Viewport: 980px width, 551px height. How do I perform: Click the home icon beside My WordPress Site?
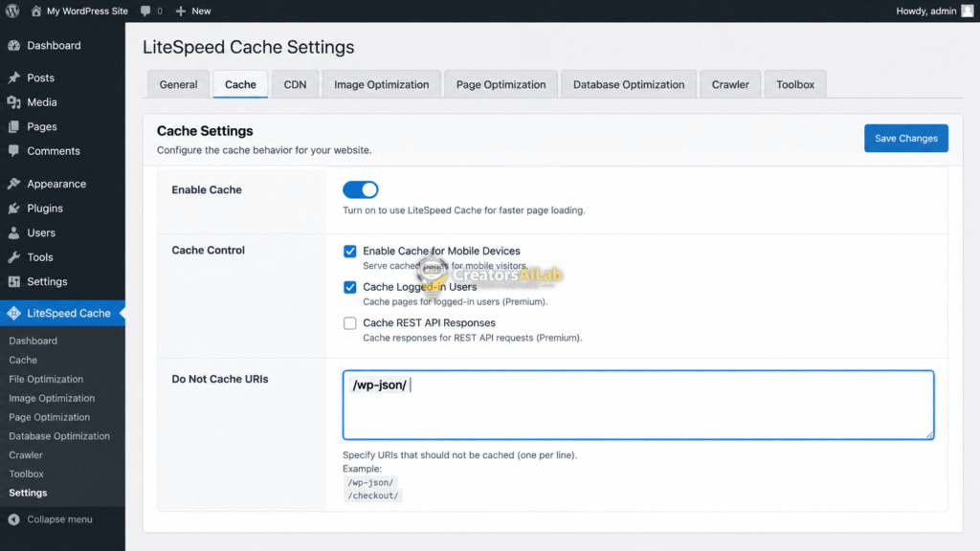pos(35,11)
